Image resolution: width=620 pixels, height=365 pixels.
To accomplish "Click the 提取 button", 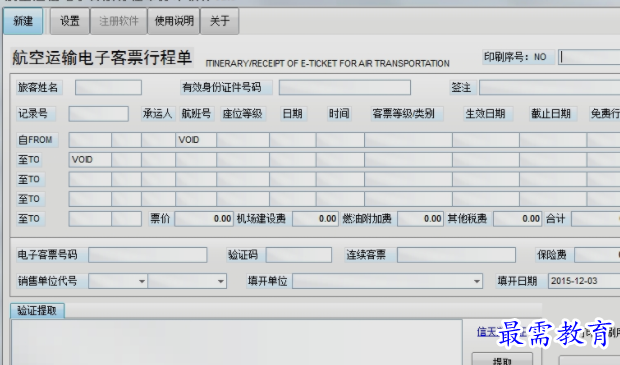I will 502,360.
